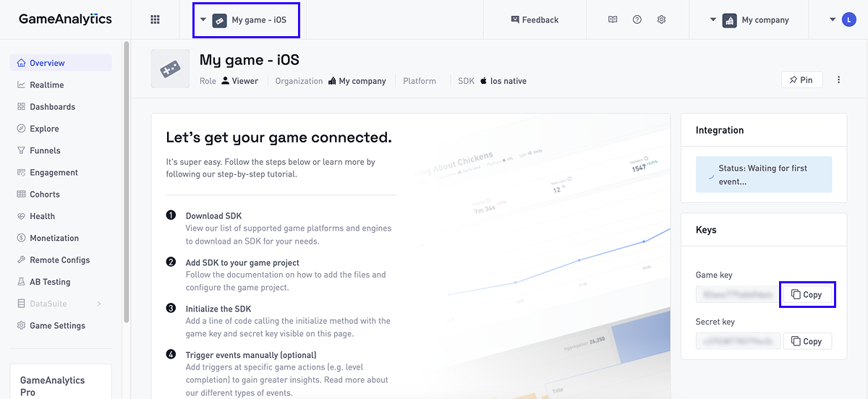This screenshot has height=399, width=868.
Task: Click the Feedback button in header
Action: (535, 20)
